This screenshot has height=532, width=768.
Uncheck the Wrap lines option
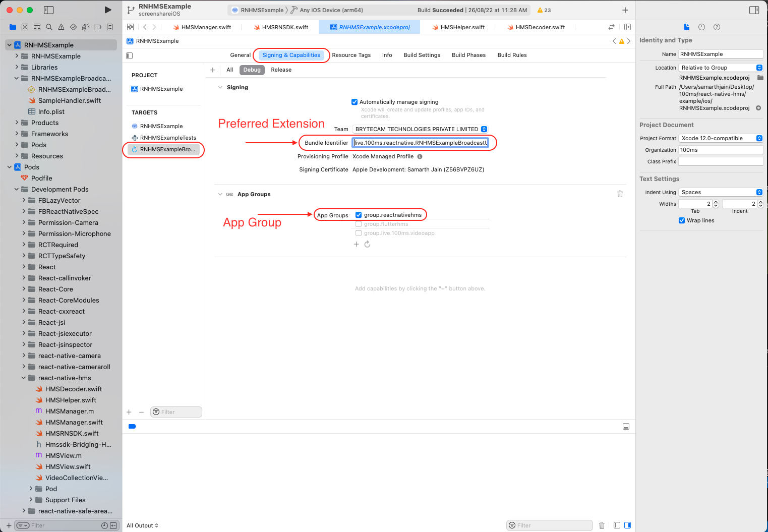[682, 220]
